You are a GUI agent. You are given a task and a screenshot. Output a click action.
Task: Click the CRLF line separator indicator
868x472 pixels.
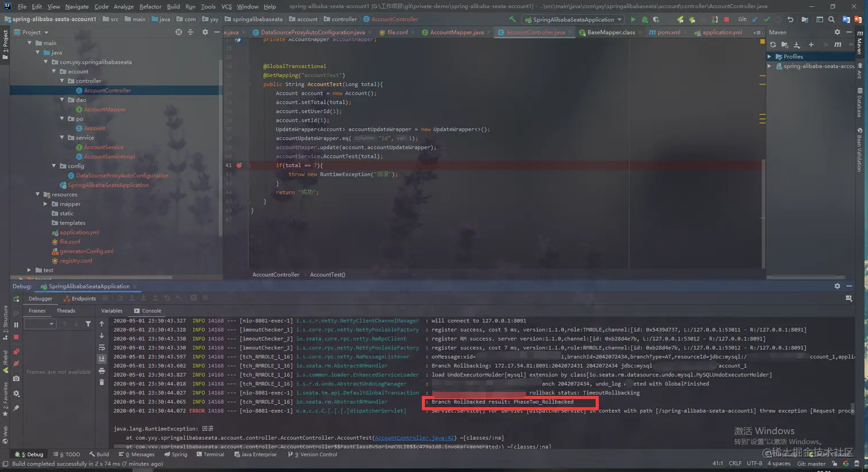pos(735,463)
